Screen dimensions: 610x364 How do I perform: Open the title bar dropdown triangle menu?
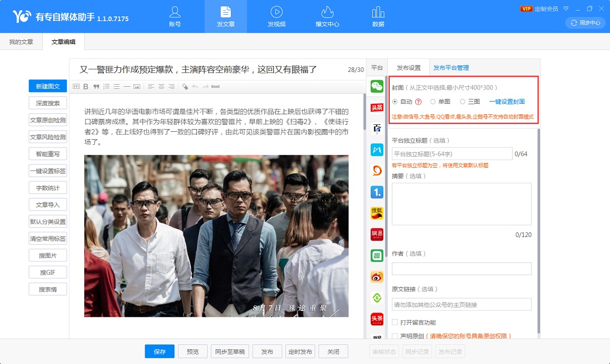(x=566, y=8)
